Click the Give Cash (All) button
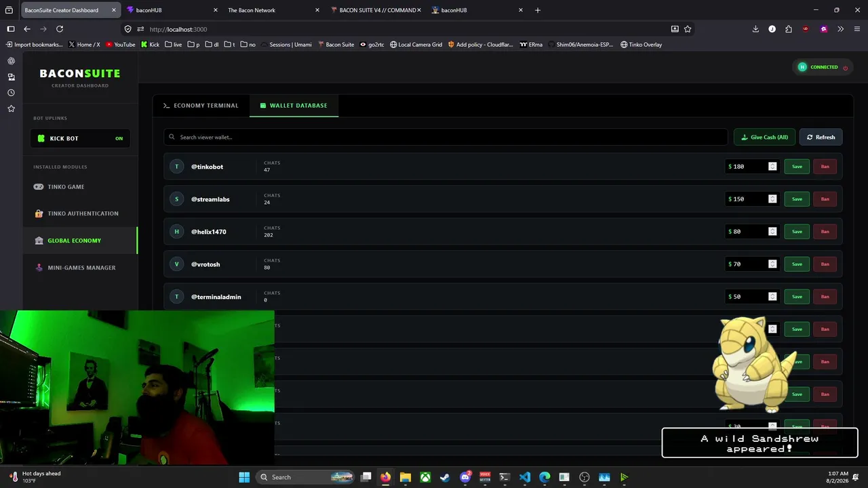The width and height of the screenshot is (868, 488). pyautogui.click(x=764, y=137)
